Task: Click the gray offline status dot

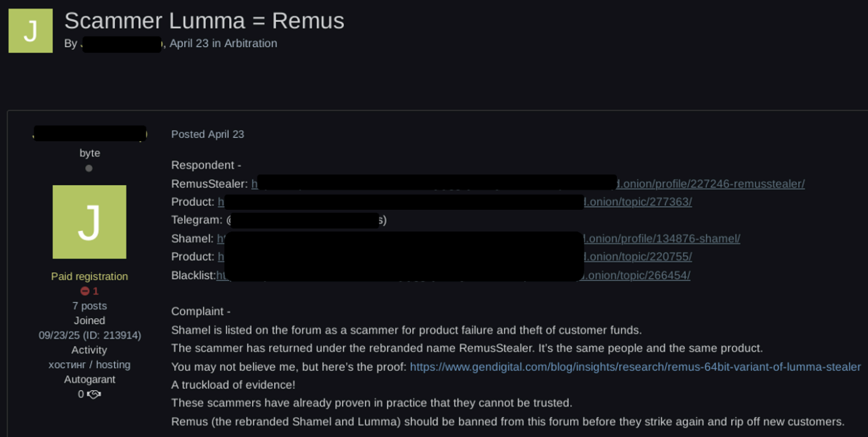Action: (x=89, y=169)
